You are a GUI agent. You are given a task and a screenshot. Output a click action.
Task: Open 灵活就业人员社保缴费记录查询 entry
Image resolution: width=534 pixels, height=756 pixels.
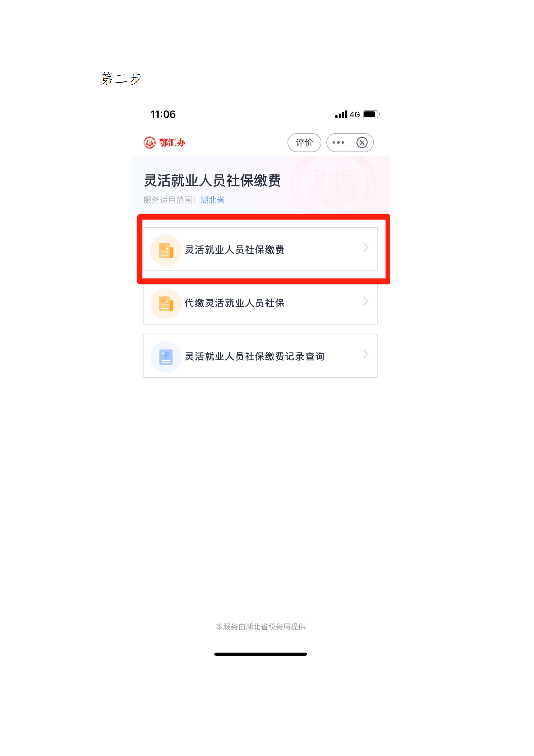pos(260,356)
